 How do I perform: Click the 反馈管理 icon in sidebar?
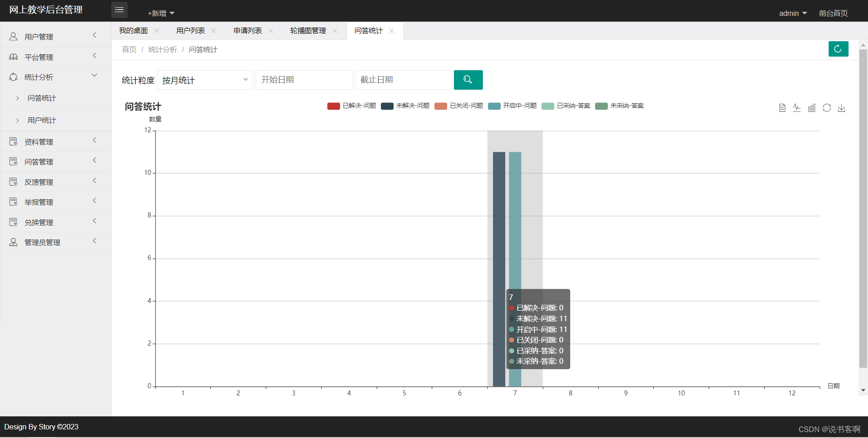click(14, 182)
